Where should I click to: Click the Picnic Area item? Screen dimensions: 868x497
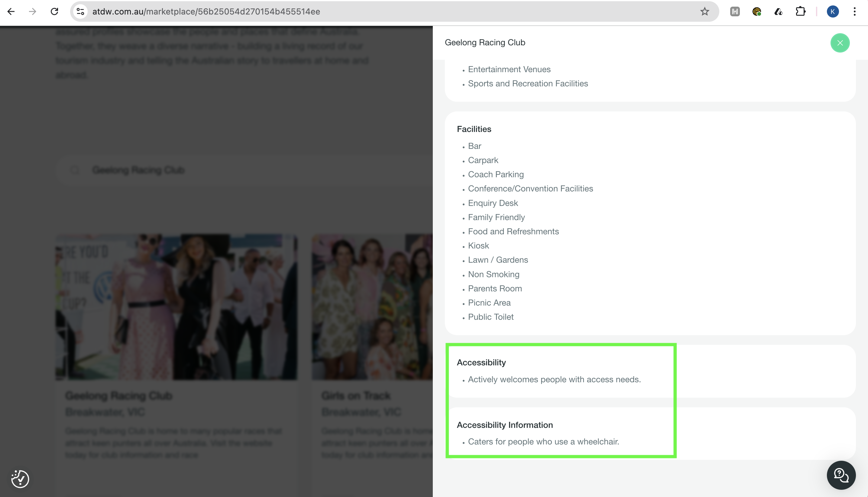[489, 303]
